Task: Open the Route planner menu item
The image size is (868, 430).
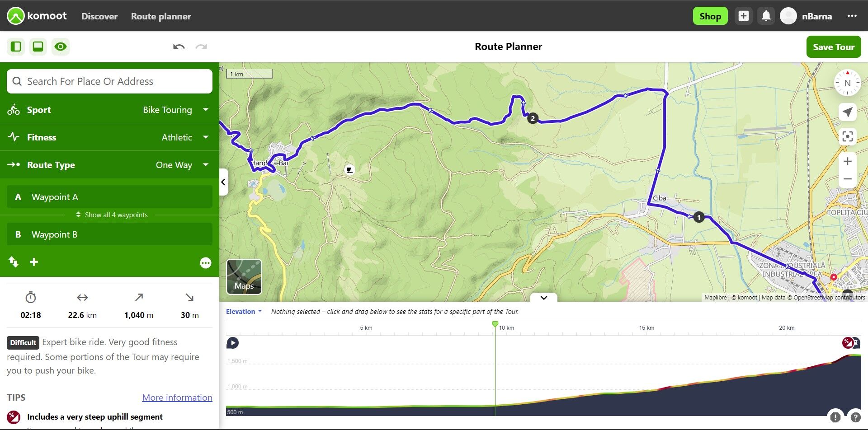Action: pos(161,16)
